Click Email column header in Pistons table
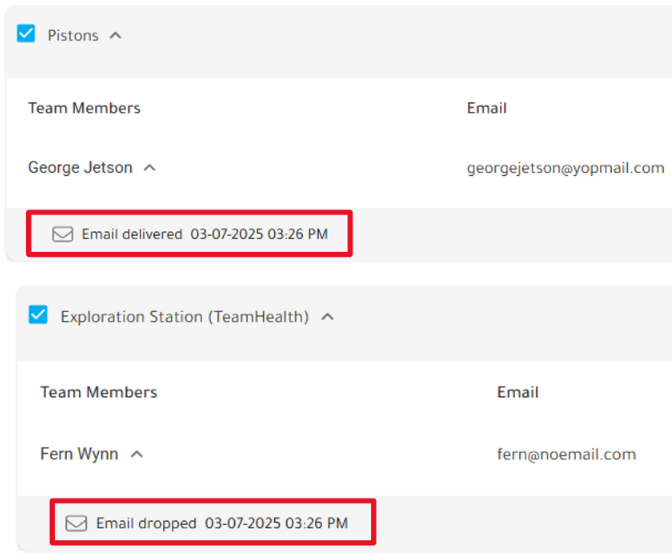Screen dimensions: 672x556 (487, 108)
